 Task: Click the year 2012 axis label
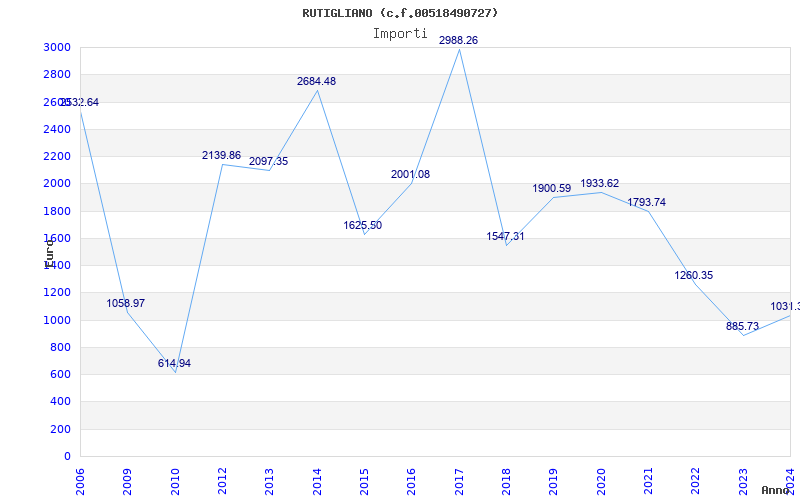tap(222, 482)
